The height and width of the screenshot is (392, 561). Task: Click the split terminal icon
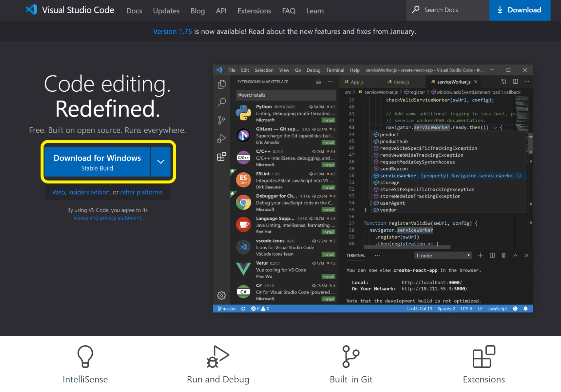tap(492, 255)
